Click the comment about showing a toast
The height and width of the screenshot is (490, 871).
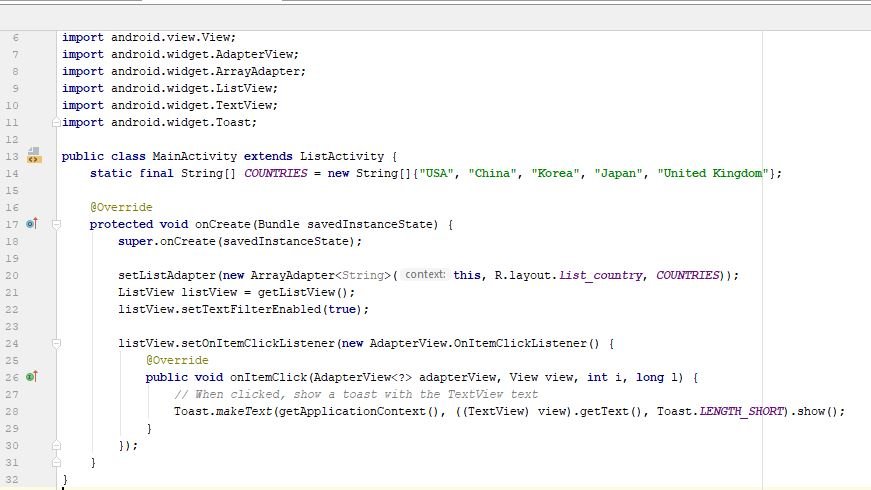(356, 394)
